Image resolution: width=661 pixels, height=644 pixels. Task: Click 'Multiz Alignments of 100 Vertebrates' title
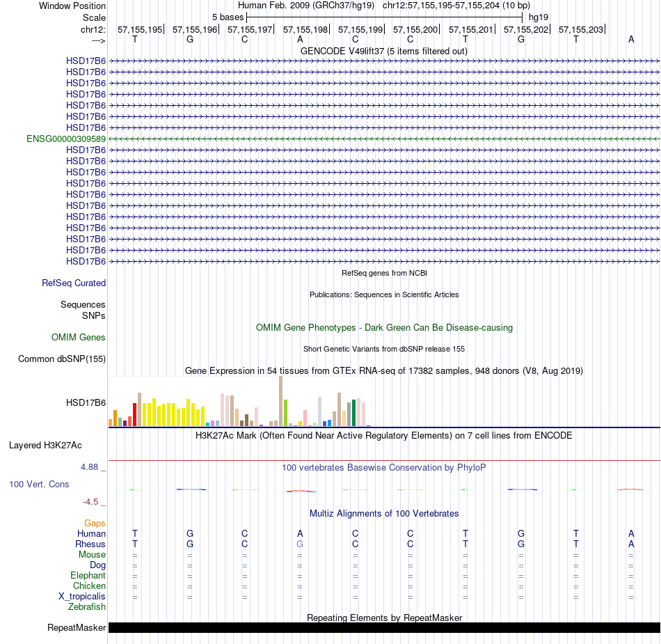tap(384, 513)
